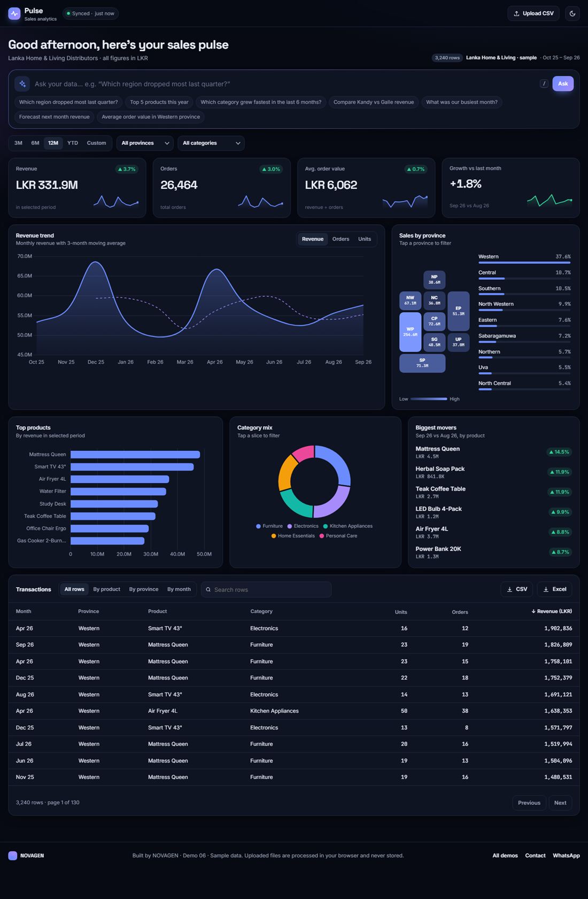This screenshot has width=588, height=899.
Task: Choose "Which category grew fastest" suggestion
Action: pos(261,102)
